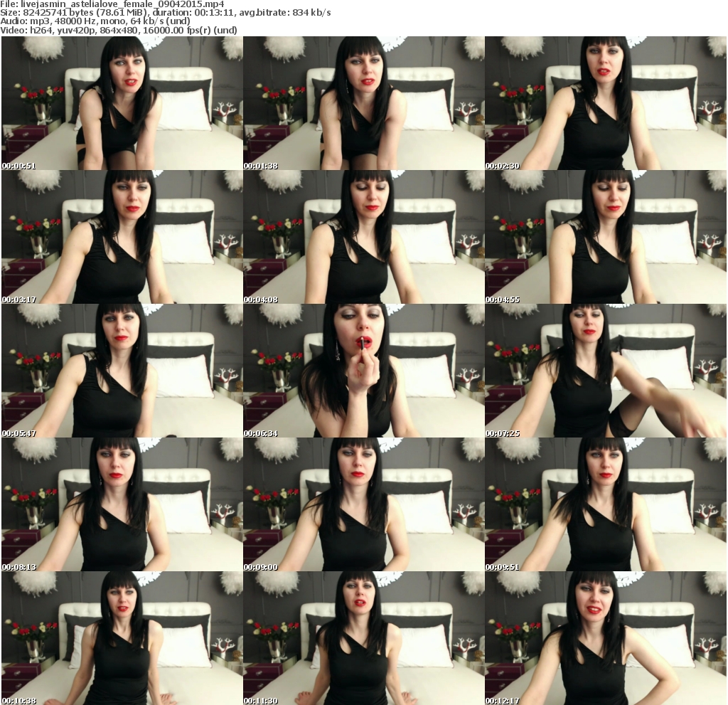Viewport: 728px width, 705px height.
Task: Pick the thumbnail marked 00:07:25
Action: pos(606,371)
